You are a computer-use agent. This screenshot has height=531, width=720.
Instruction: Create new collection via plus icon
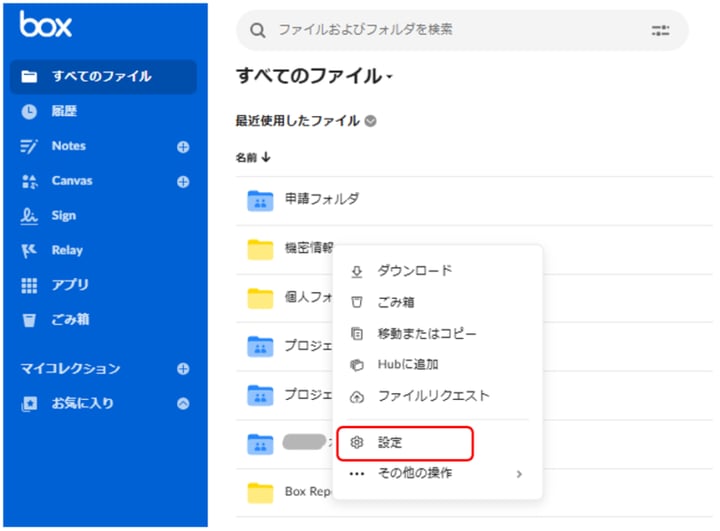[183, 369]
